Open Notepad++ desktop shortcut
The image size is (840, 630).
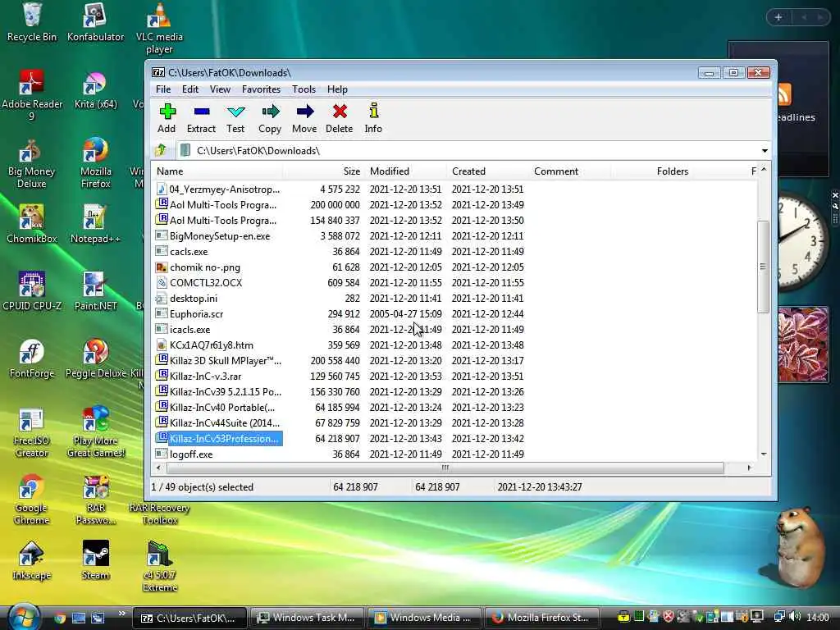coord(95,225)
